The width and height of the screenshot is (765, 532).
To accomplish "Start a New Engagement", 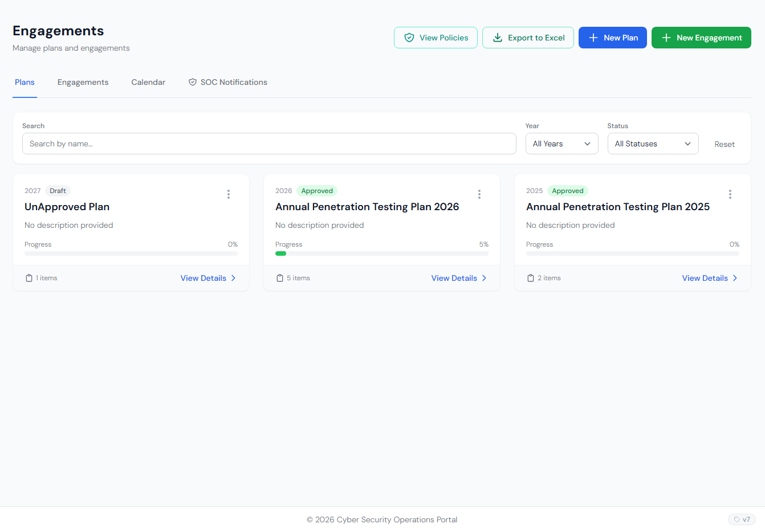I will click(x=701, y=38).
